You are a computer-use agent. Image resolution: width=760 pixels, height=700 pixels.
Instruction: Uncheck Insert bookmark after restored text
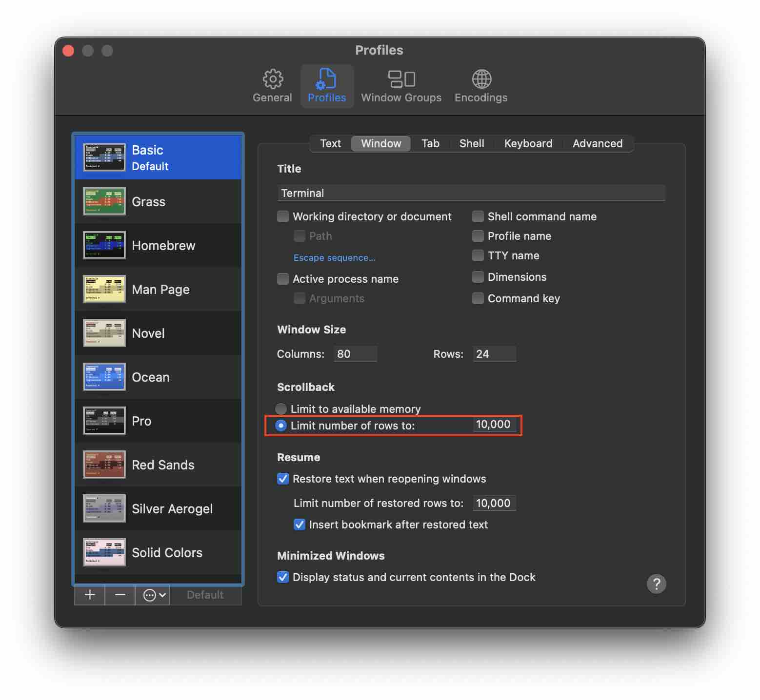pos(299,525)
